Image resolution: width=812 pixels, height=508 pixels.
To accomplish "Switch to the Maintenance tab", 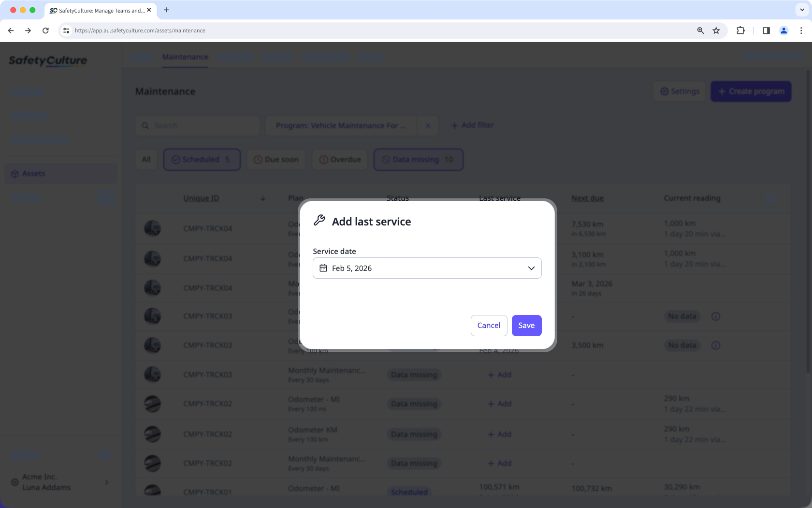I will coord(185,57).
